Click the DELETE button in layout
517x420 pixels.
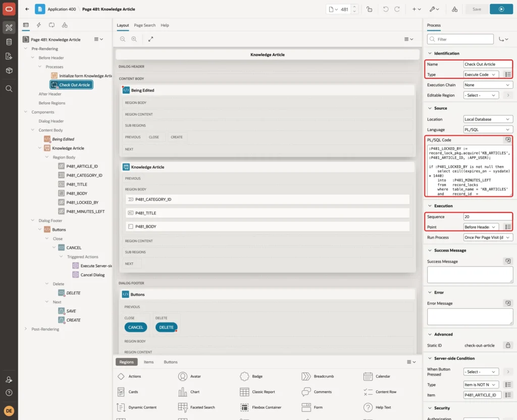(166, 327)
